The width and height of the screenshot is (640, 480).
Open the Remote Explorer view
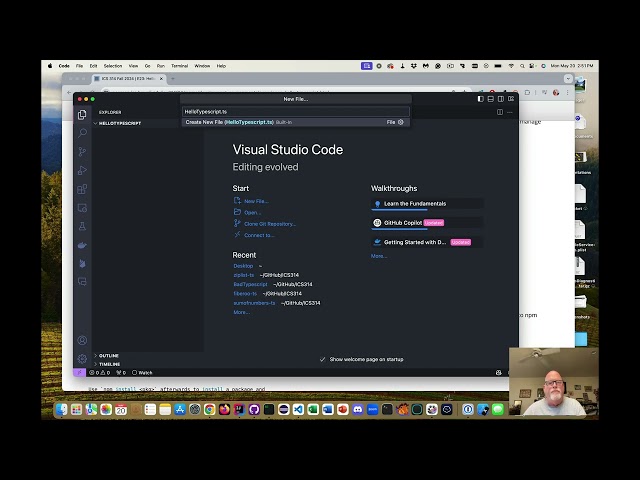click(x=82, y=208)
